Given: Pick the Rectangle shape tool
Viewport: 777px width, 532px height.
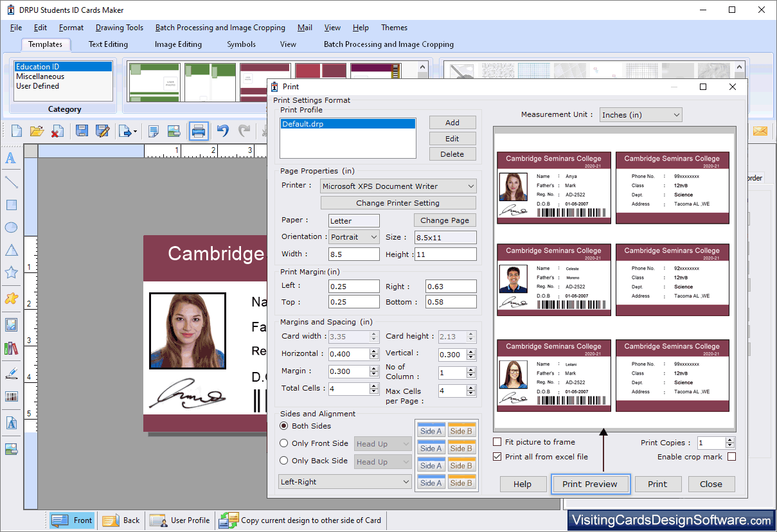Looking at the screenshot, I should coord(11,205).
